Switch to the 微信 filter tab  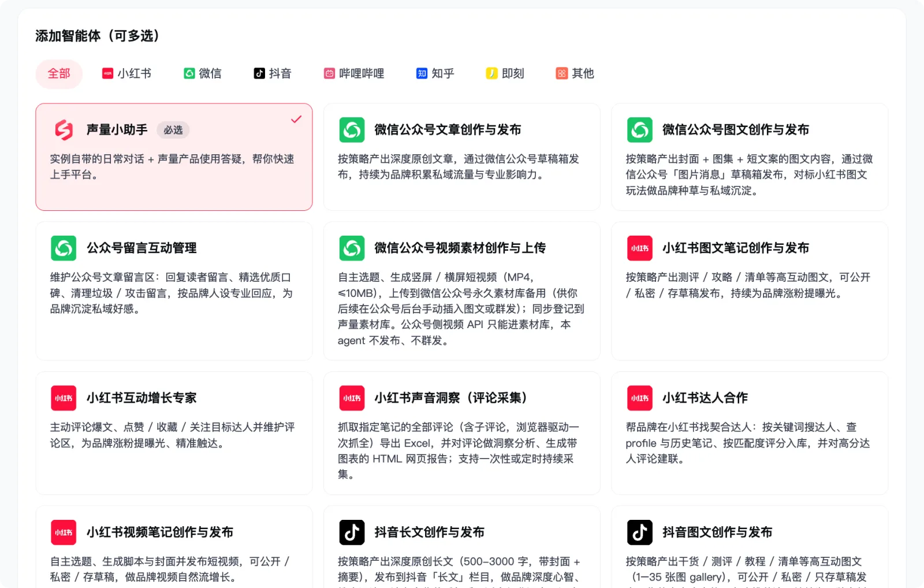click(203, 74)
